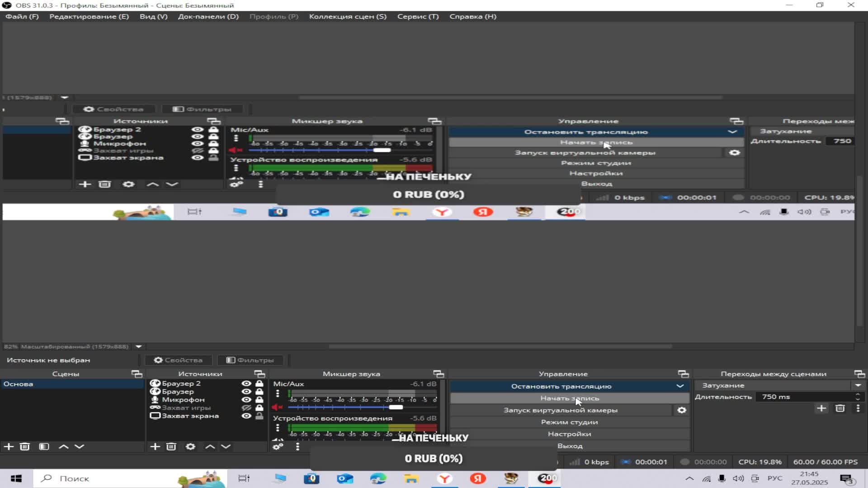The image size is (868, 488).
Task: Add a scene transition with plus icon
Action: tap(821, 408)
